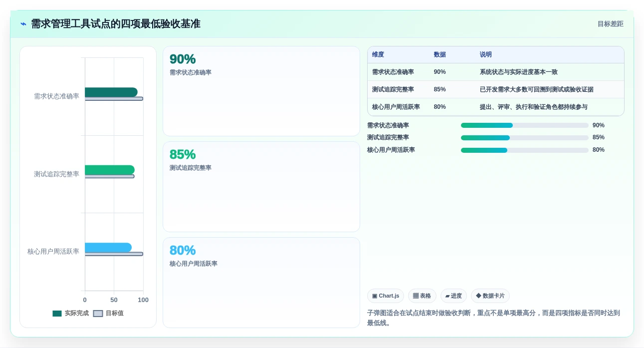Open the 90% 需求状态准确率 data card
Screen dimensions: 644x348
coord(261,91)
